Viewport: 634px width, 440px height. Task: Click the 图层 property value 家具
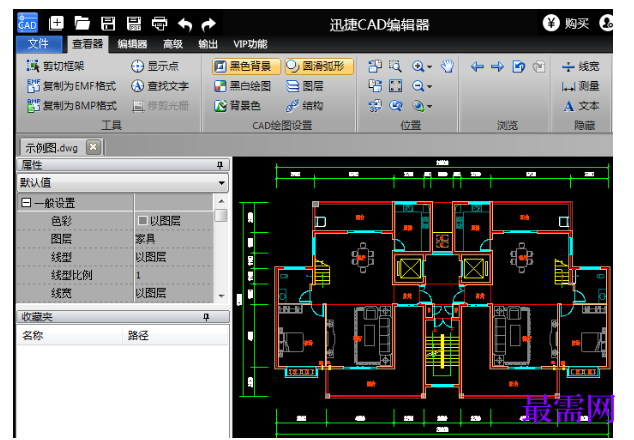click(174, 239)
